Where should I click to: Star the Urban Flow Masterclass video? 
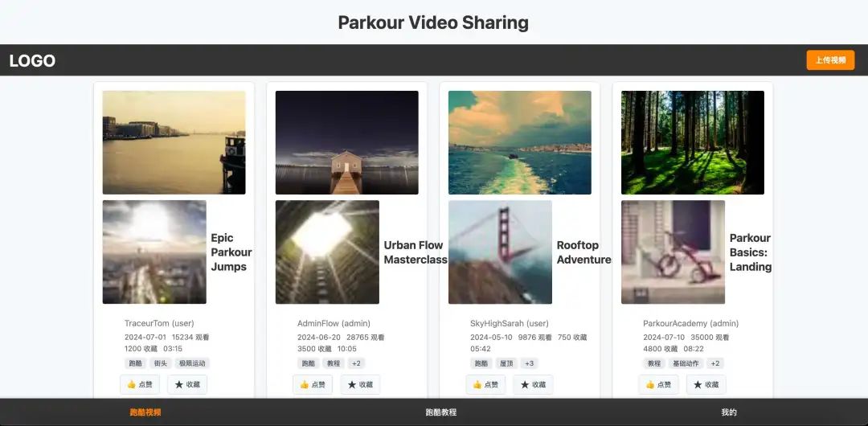[x=360, y=384]
